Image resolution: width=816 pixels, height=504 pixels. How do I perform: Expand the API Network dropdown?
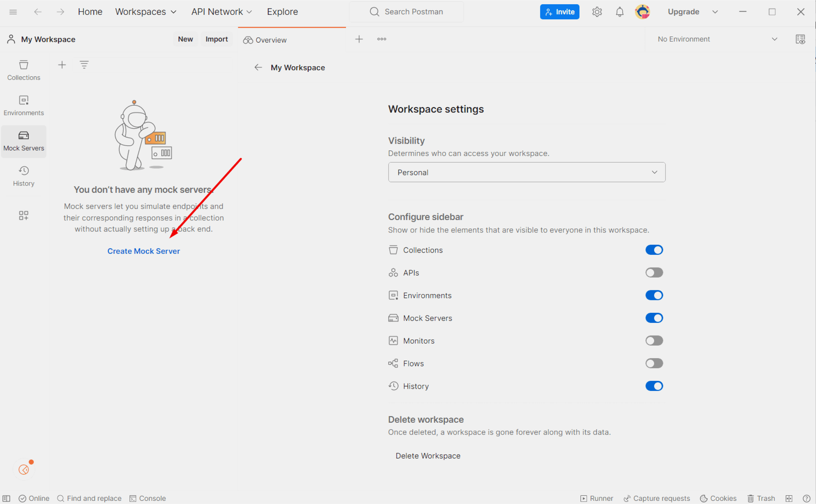pos(221,12)
